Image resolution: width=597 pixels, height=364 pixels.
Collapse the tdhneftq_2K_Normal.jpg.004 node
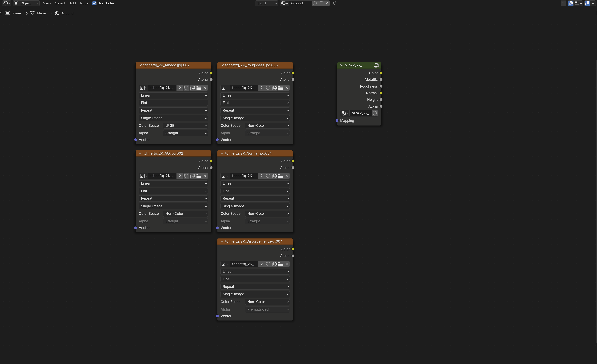tap(222, 153)
